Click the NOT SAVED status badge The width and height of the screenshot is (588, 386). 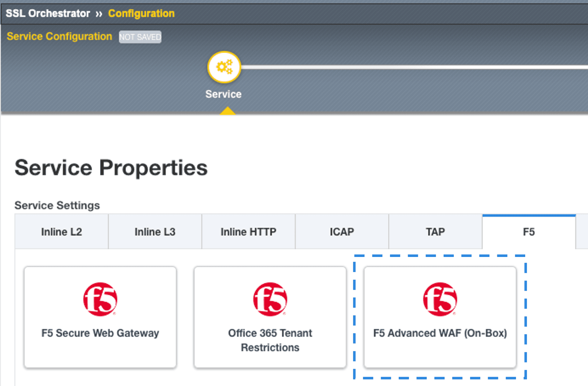pyautogui.click(x=140, y=36)
